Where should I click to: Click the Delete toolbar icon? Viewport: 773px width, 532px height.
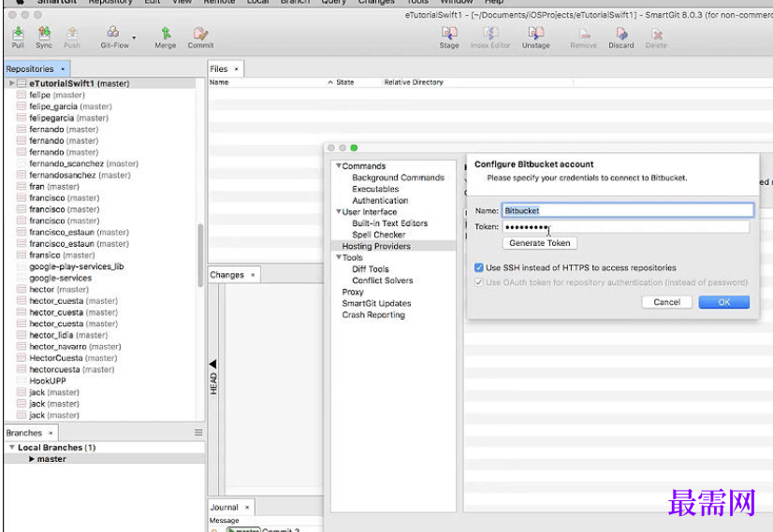(656, 37)
